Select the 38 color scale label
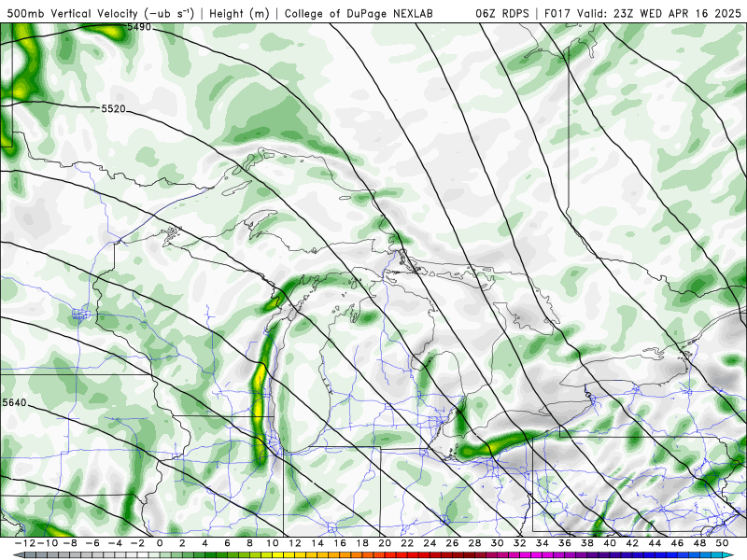The image size is (747, 560). tap(587, 543)
